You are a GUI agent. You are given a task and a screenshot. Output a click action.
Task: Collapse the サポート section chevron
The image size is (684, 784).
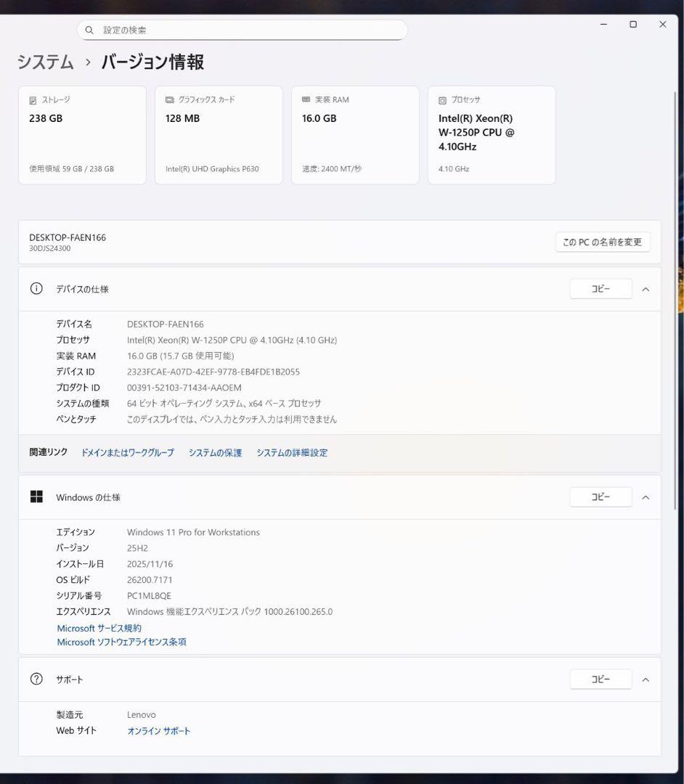(646, 679)
